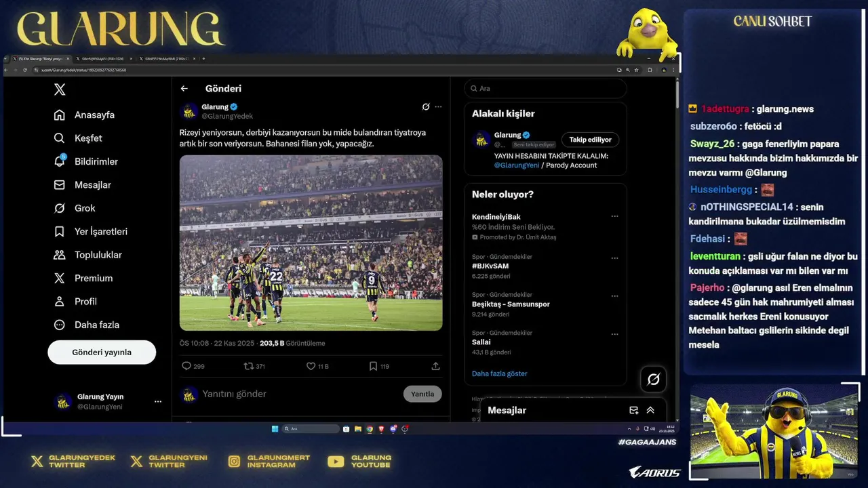Click the Ara search field on X
This screenshot has width=868, height=488.
(545, 89)
